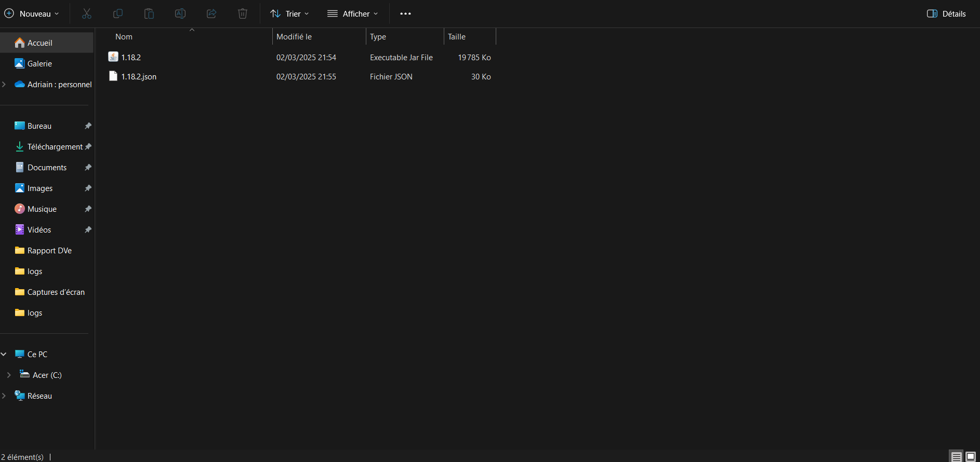Select the 1.18.2.json file name

click(139, 77)
